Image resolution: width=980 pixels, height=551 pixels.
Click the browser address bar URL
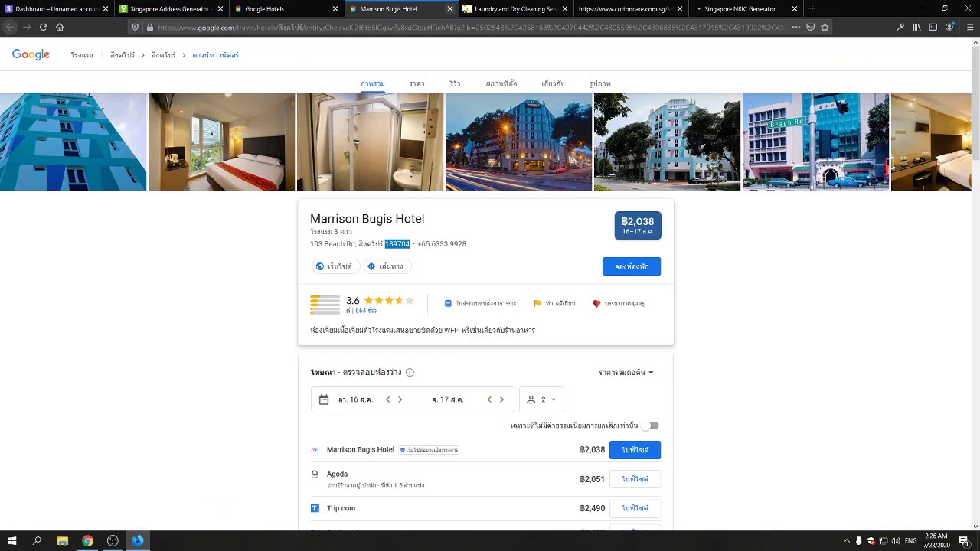(x=471, y=27)
